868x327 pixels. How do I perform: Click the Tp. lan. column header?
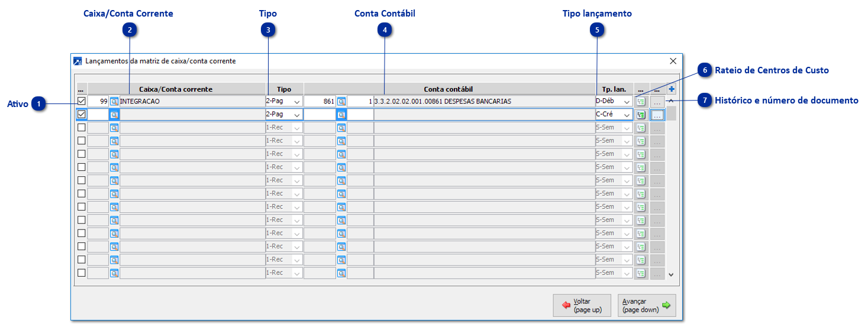click(614, 89)
